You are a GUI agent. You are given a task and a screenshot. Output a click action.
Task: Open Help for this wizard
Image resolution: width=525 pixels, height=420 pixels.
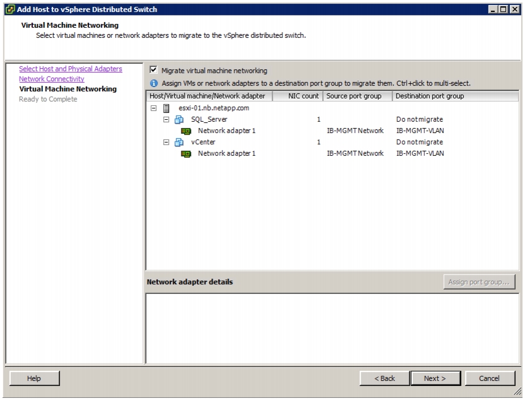pos(34,378)
